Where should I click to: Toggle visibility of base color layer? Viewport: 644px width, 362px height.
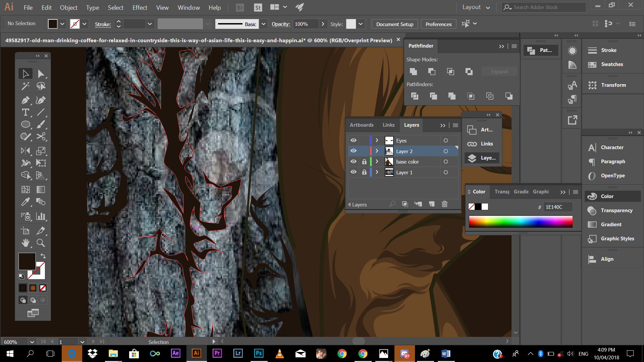click(x=354, y=162)
